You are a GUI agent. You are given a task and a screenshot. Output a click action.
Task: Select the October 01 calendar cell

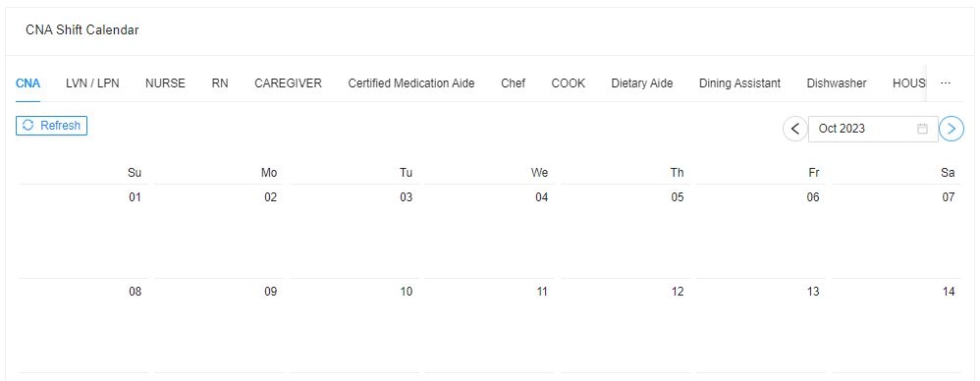pos(83,231)
